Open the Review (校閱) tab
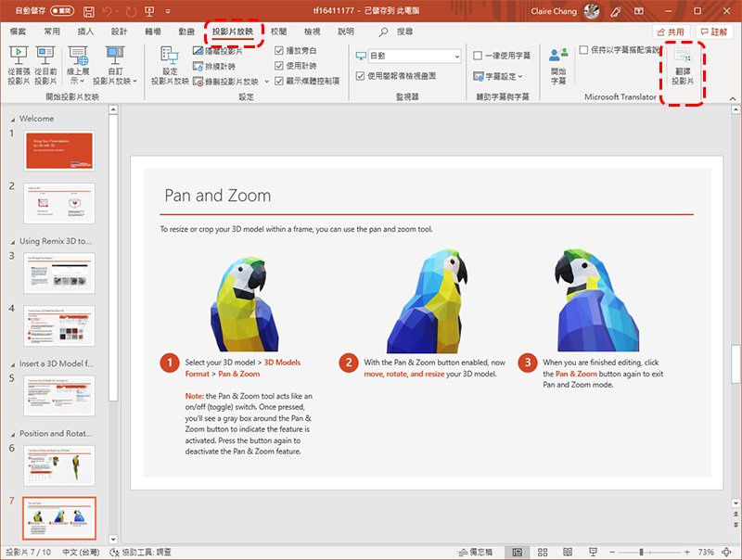742x560 pixels. click(279, 32)
